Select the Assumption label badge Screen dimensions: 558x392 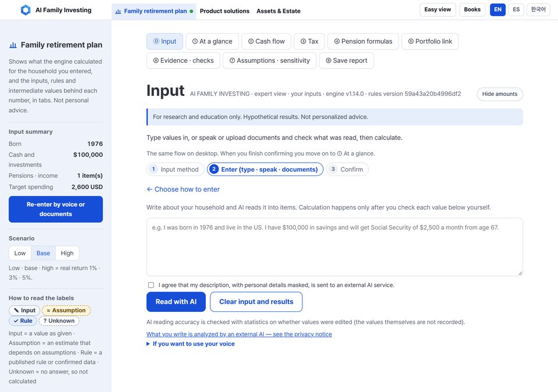(x=66, y=310)
